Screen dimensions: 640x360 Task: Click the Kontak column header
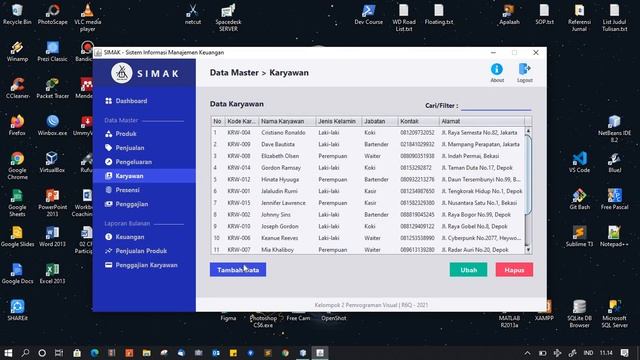[418, 121]
